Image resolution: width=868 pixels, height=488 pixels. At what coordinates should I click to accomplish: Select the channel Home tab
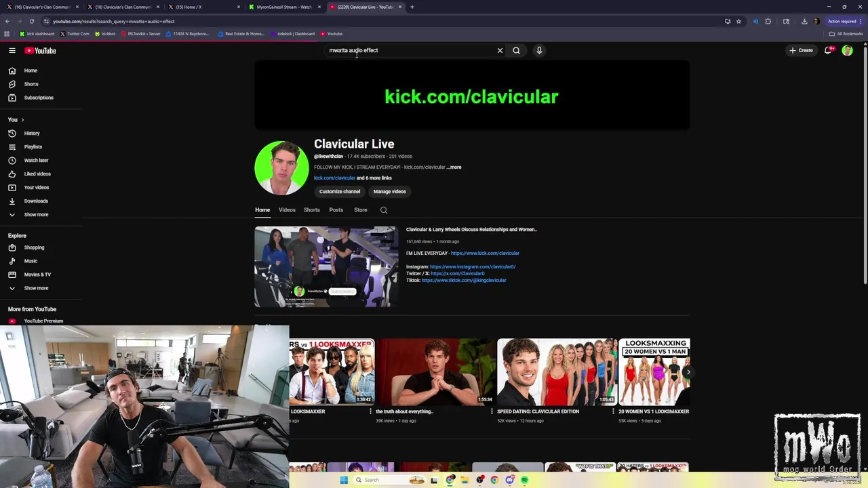point(262,210)
